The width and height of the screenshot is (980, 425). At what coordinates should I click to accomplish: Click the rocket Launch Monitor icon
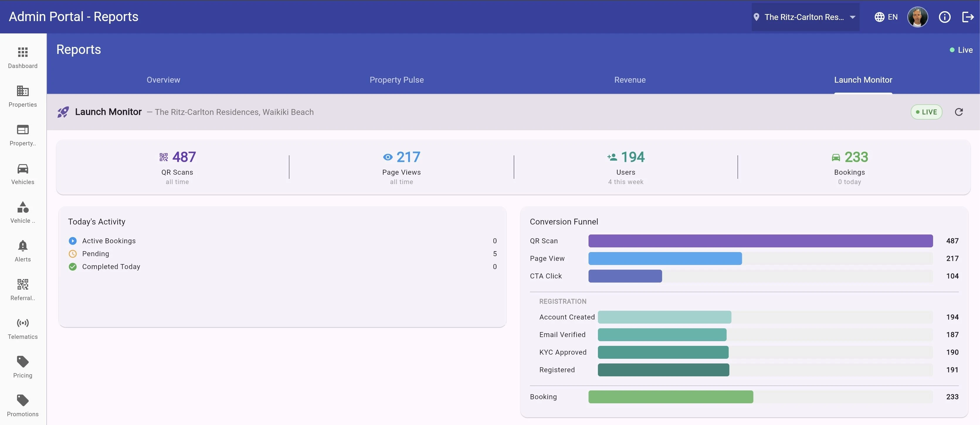point(63,112)
